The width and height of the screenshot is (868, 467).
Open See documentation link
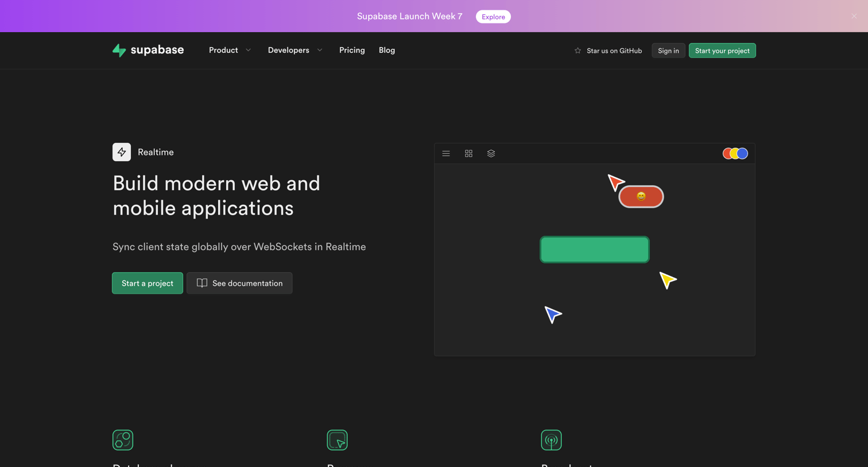239,283
